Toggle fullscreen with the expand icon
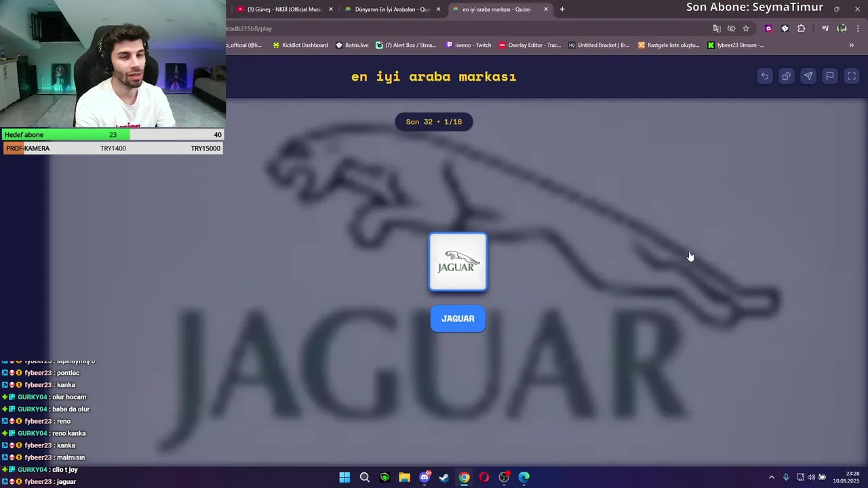Viewport: 868px width, 488px height. tap(852, 77)
